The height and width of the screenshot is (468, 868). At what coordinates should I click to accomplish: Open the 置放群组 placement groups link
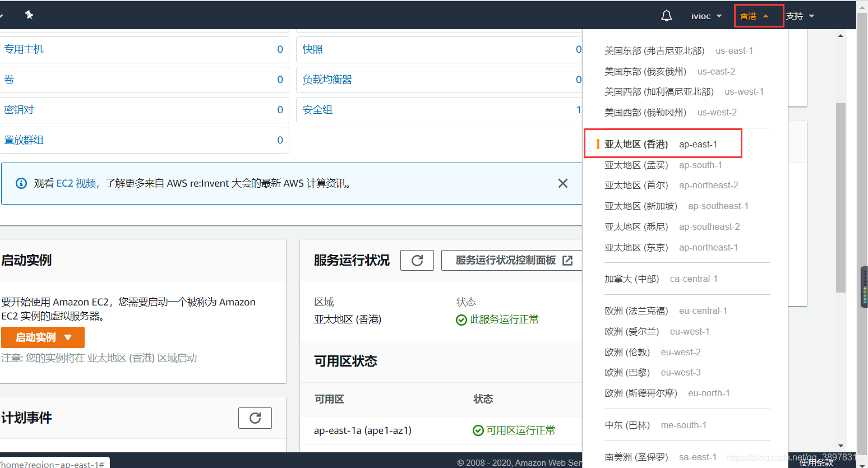click(24, 140)
